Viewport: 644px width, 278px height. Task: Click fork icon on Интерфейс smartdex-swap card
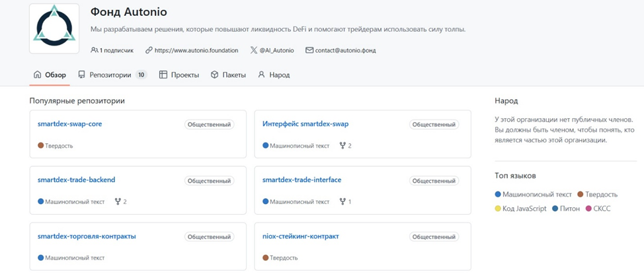click(342, 146)
